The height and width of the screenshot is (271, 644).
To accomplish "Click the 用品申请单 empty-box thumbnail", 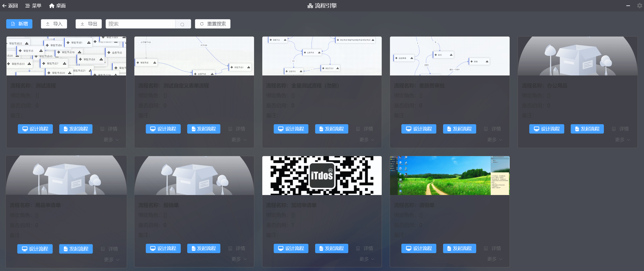I will point(66,175).
